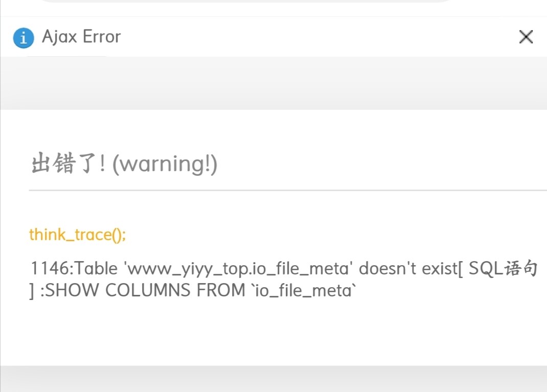Screen dimensions: 547x392
Task: Click the 1146 error code number
Action: [x=50, y=268]
